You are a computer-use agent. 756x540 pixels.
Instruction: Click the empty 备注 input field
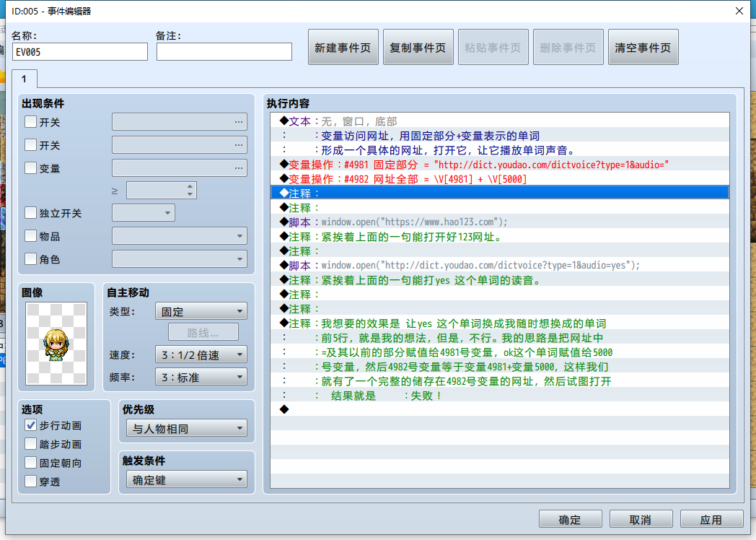click(224, 52)
